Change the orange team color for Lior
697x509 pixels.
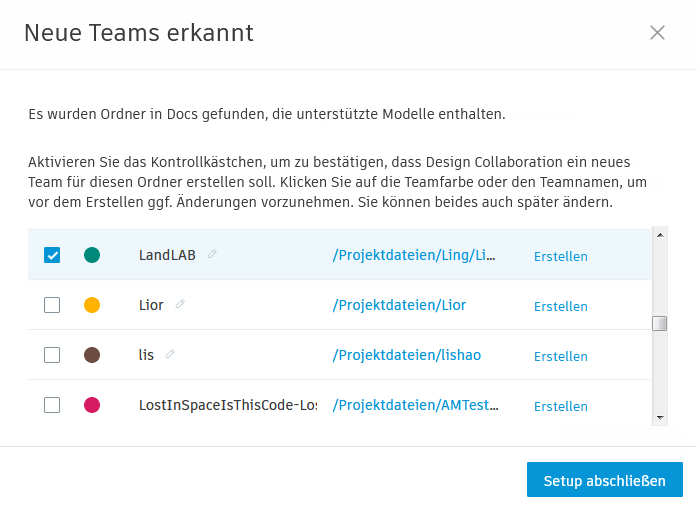(92, 305)
